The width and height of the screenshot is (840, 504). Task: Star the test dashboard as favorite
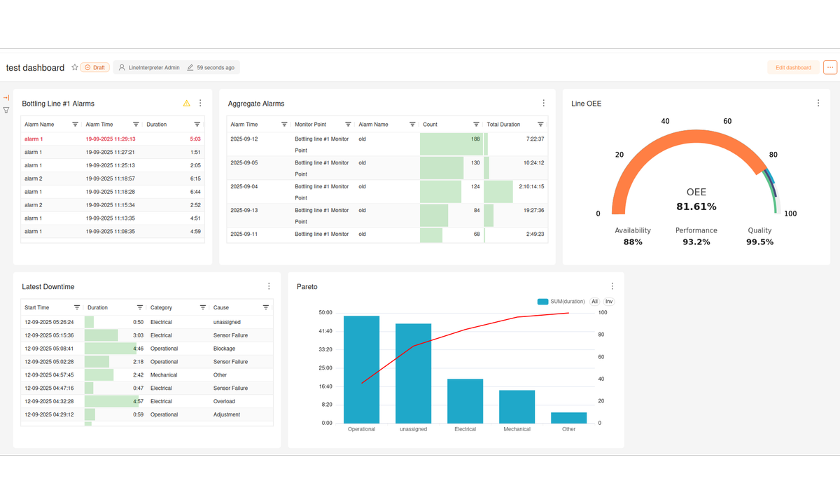point(75,68)
